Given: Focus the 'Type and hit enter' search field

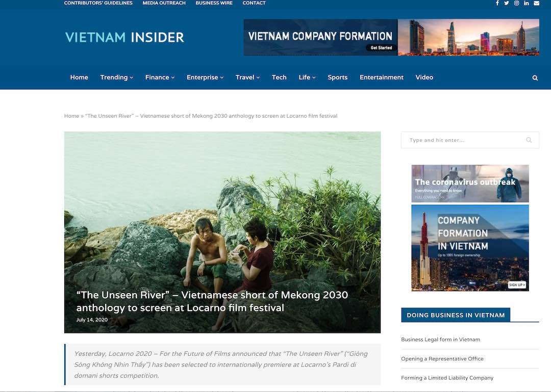Looking at the screenshot, I should (470, 140).
